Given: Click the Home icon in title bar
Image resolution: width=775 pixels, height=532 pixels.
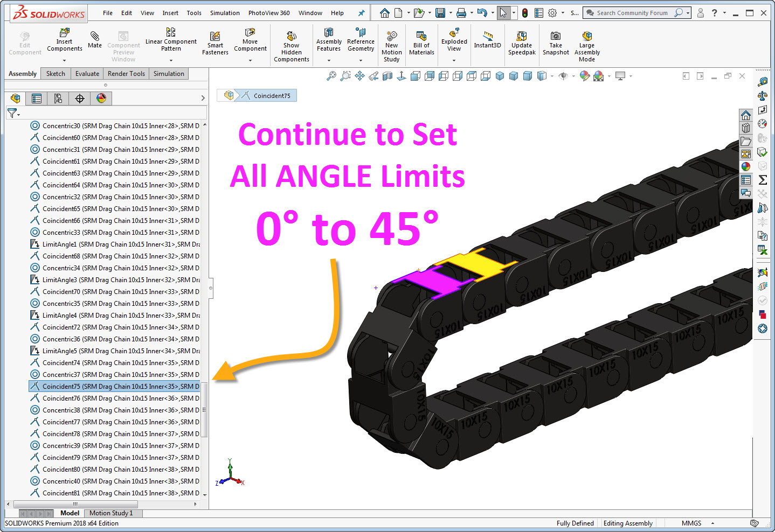Looking at the screenshot, I should pos(384,13).
